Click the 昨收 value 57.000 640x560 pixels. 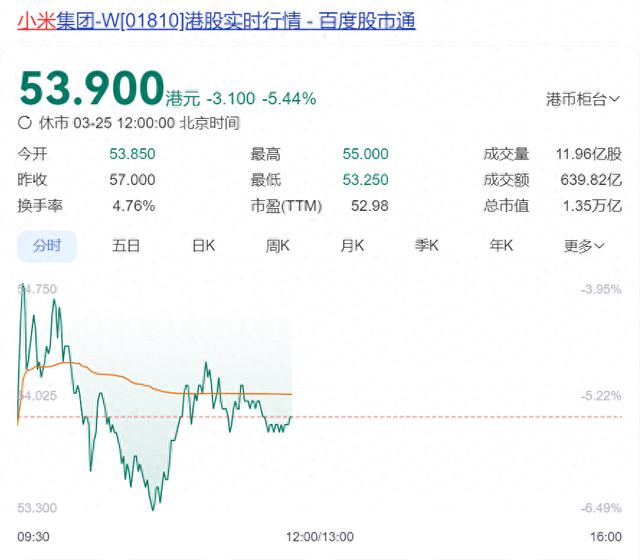click(132, 180)
